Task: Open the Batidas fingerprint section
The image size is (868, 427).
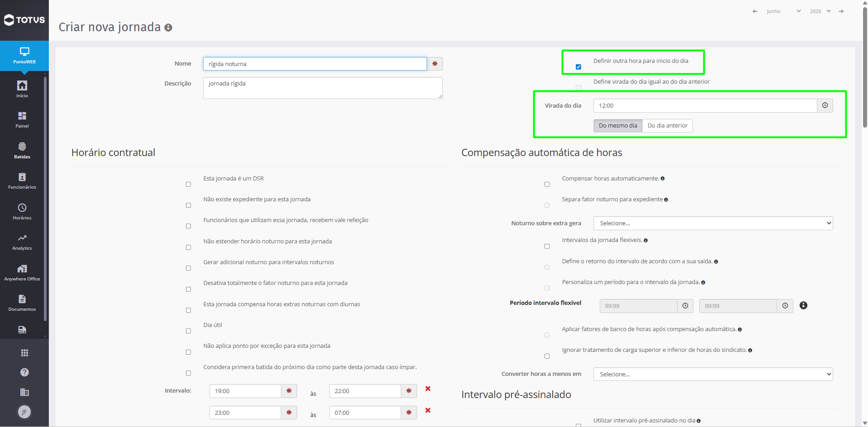Action: coord(22,151)
